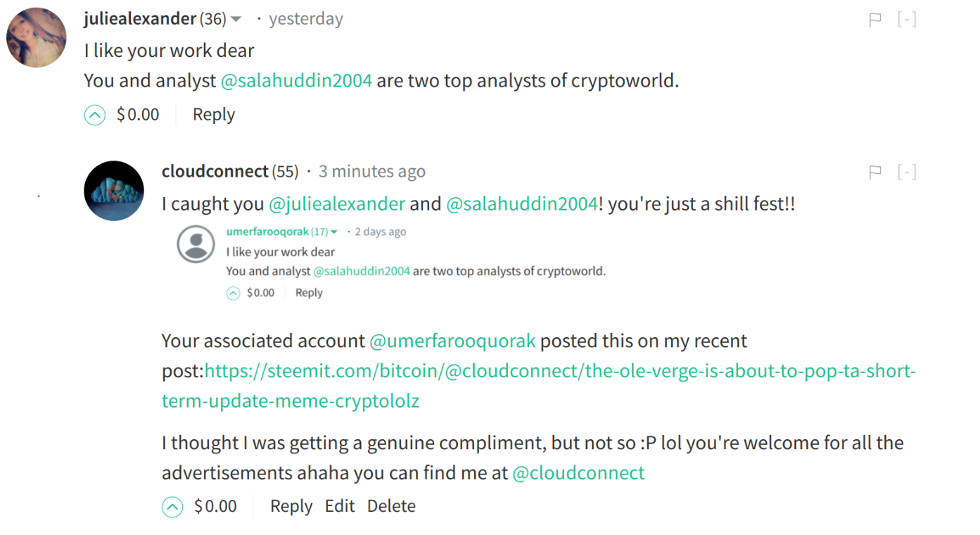Reply to juliealexander's comment
This screenshot has height=535, width=980.
pyautogui.click(x=214, y=115)
